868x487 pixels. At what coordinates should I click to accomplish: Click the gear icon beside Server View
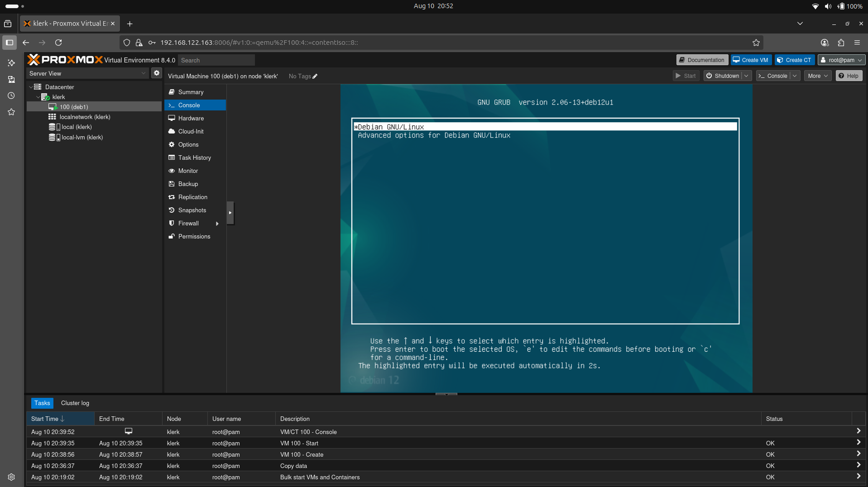click(156, 73)
